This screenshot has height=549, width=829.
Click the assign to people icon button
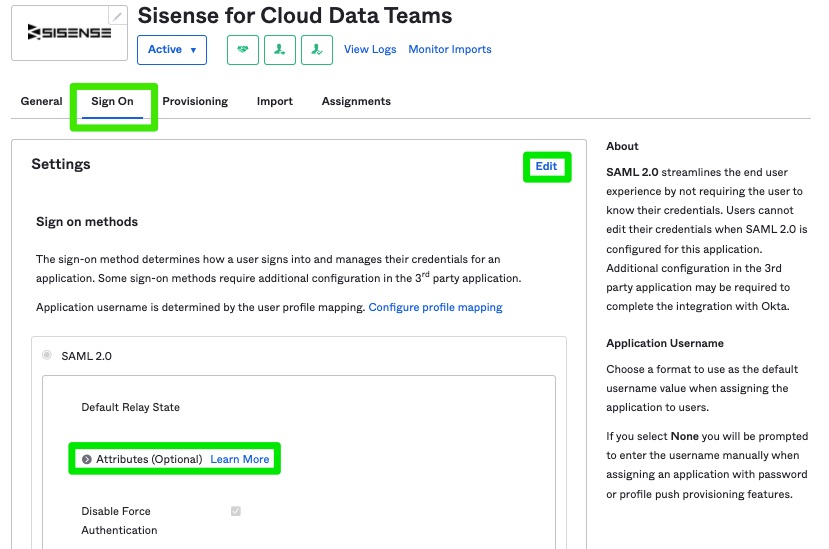pos(280,50)
